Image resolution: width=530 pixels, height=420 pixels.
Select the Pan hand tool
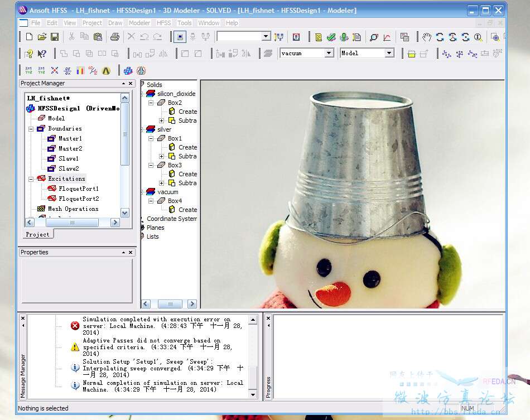coord(427,37)
